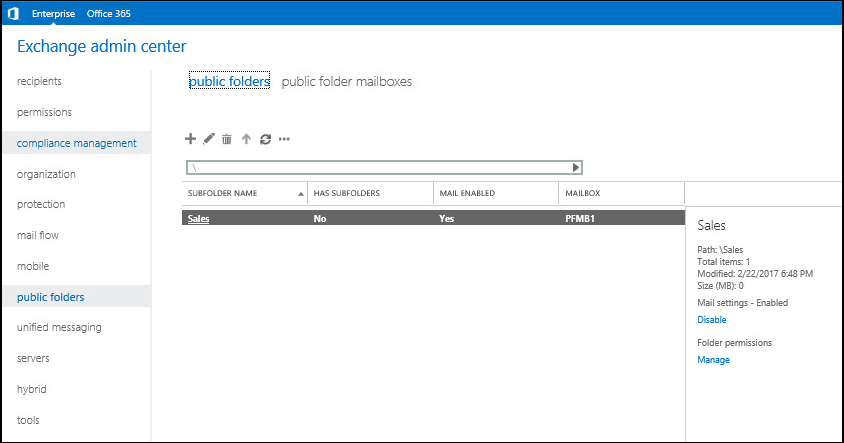844x443 pixels.
Task: Open unified messaging section
Action: [59, 327]
